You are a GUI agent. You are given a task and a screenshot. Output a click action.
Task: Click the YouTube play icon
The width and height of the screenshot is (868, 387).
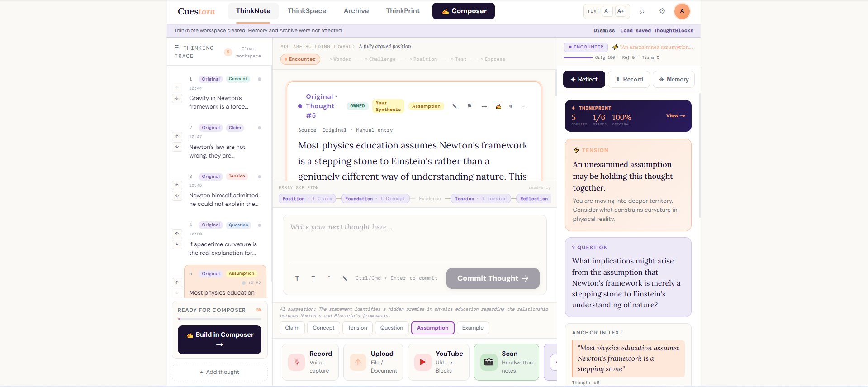point(422,362)
